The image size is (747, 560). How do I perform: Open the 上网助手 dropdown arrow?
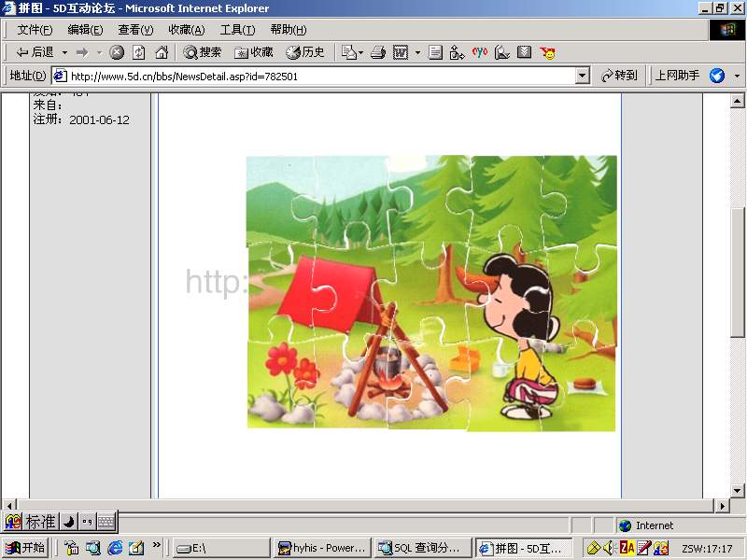click(x=737, y=76)
